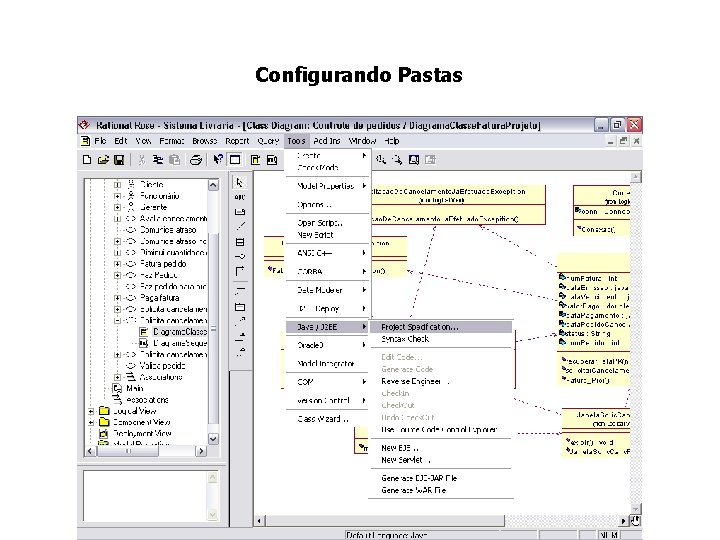Click the Print toolbar icon
720x540 pixels.
click(x=196, y=160)
